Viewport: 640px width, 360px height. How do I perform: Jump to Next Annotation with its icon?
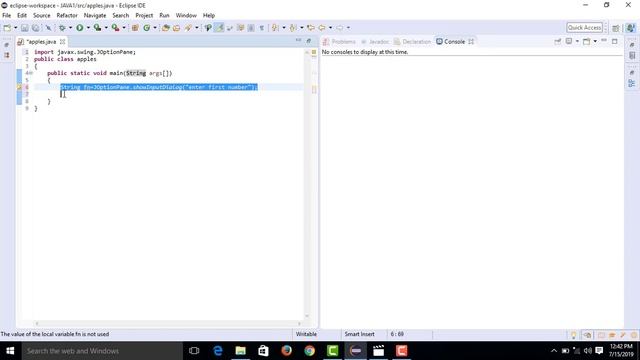(275, 28)
